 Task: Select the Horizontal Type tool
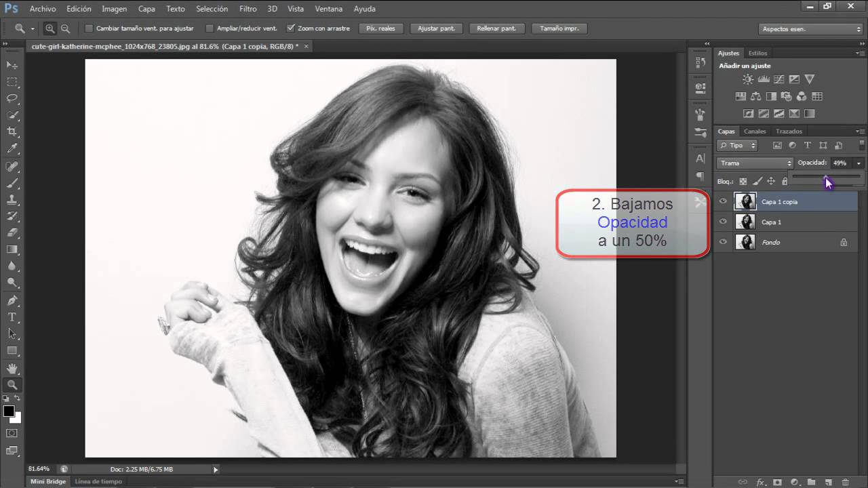(12, 317)
